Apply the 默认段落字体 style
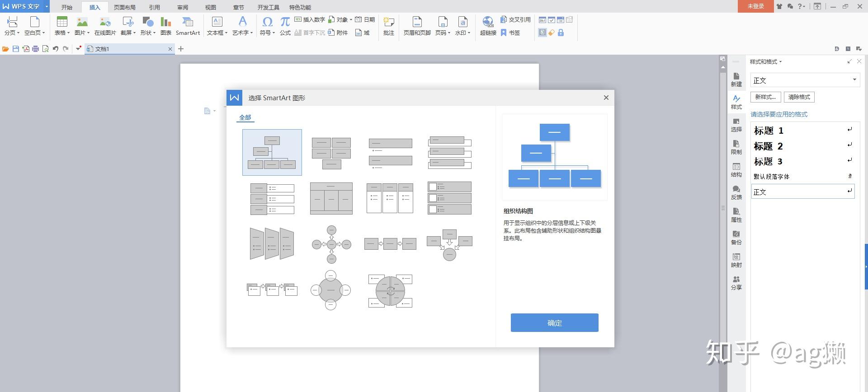The image size is (868, 392). coord(802,176)
